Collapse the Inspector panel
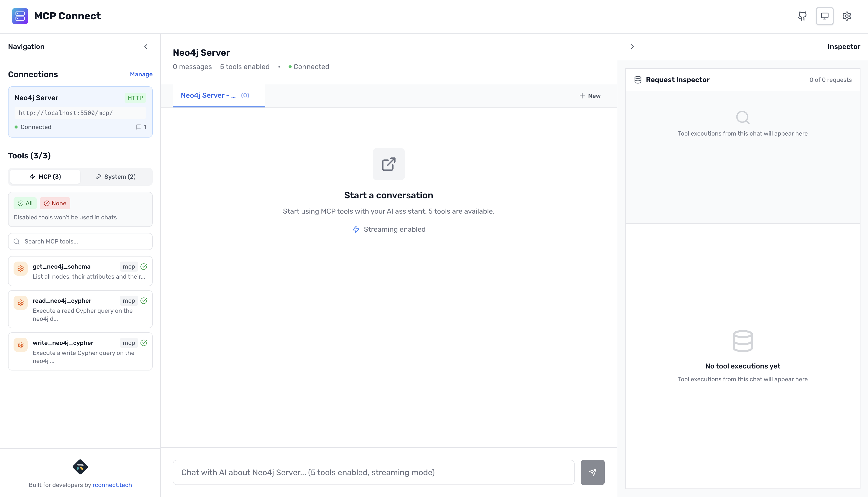This screenshot has width=868, height=497. point(633,46)
